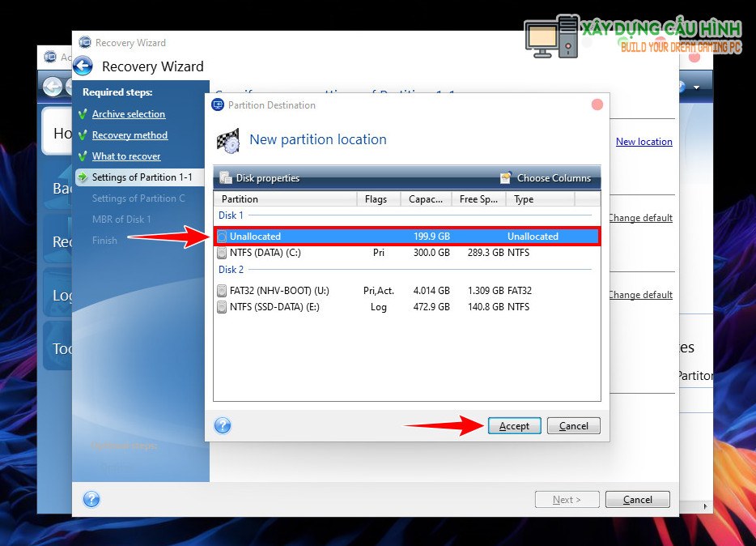This screenshot has width=756, height=546.
Task: Open the What to recover step
Action: [x=126, y=156]
